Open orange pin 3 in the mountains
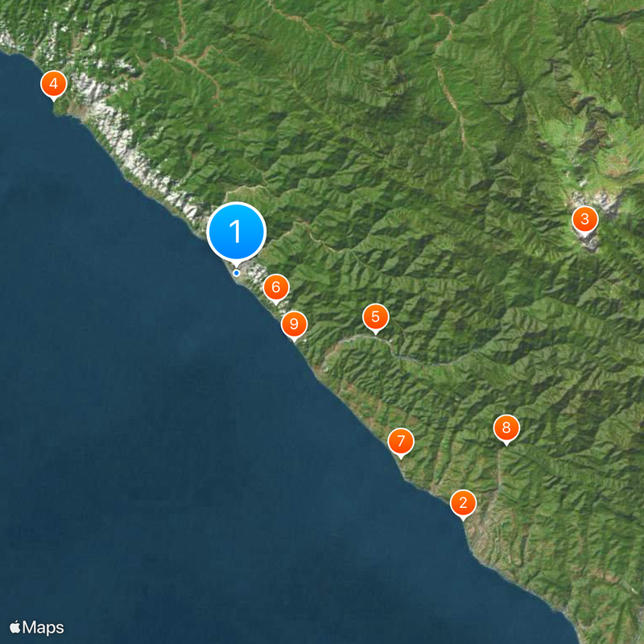This screenshot has width=644, height=644. [x=585, y=221]
